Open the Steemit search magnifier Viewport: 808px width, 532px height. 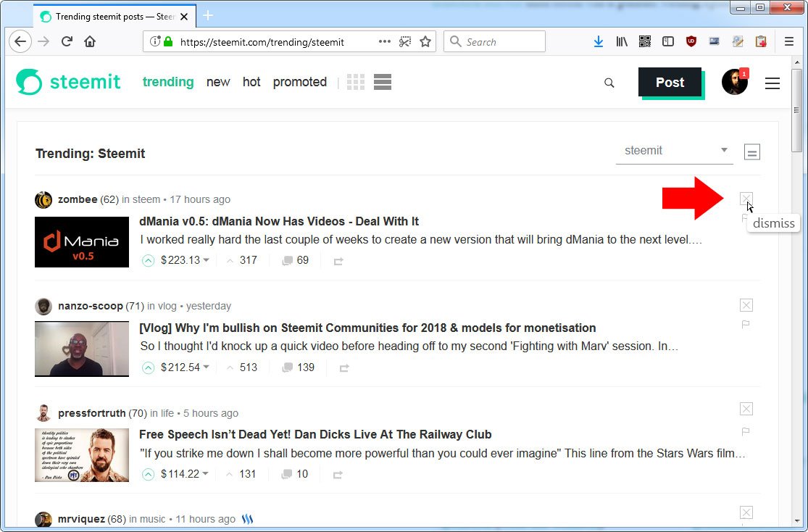(609, 83)
